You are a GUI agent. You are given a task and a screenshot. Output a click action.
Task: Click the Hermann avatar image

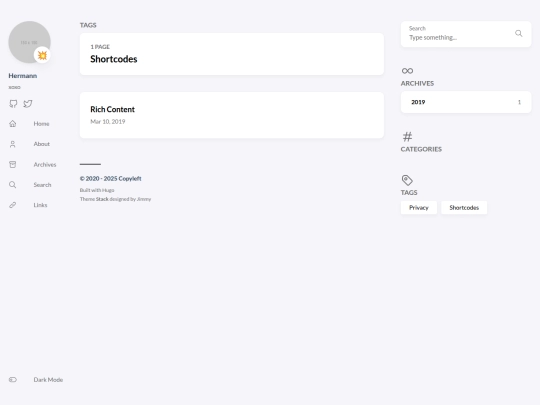pos(29,42)
